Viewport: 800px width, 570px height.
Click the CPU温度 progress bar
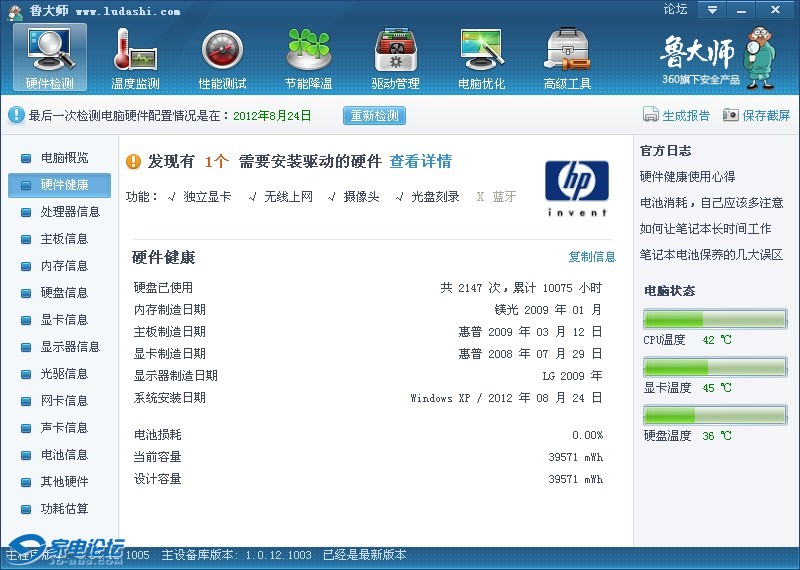[x=715, y=319]
